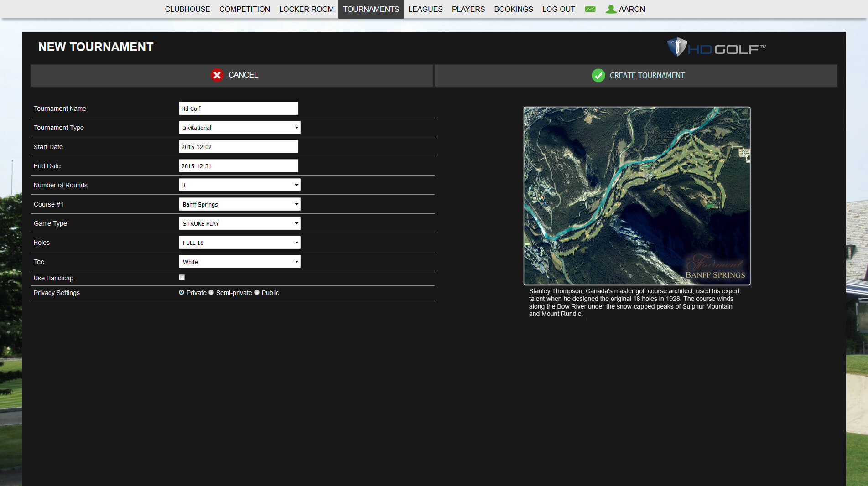Click the red X cancel icon

[x=217, y=75]
